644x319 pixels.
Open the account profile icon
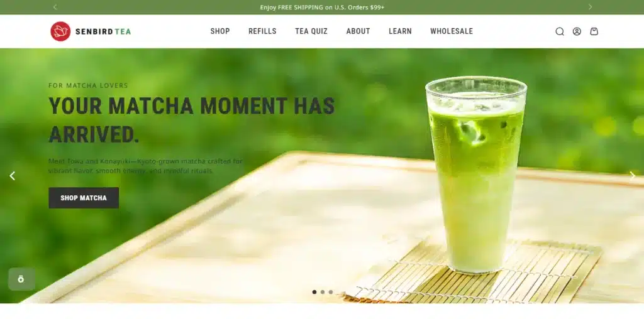(577, 31)
